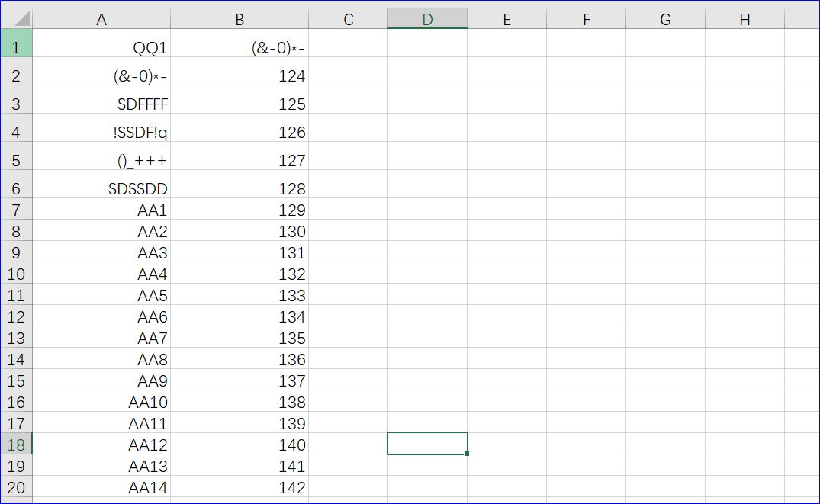
Task: Click cell with value 138
Action: [240, 401]
